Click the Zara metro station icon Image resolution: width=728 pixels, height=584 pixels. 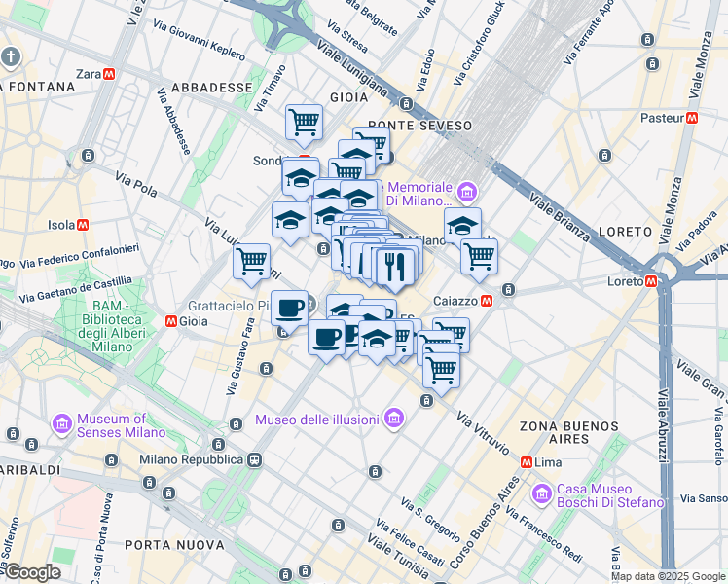110,74
